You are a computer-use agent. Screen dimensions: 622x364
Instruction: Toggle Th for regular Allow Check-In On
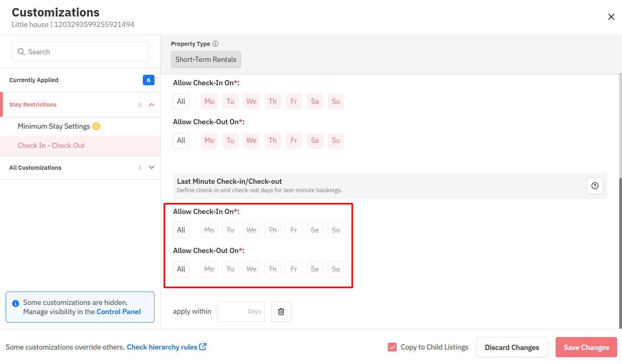pos(272,101)
